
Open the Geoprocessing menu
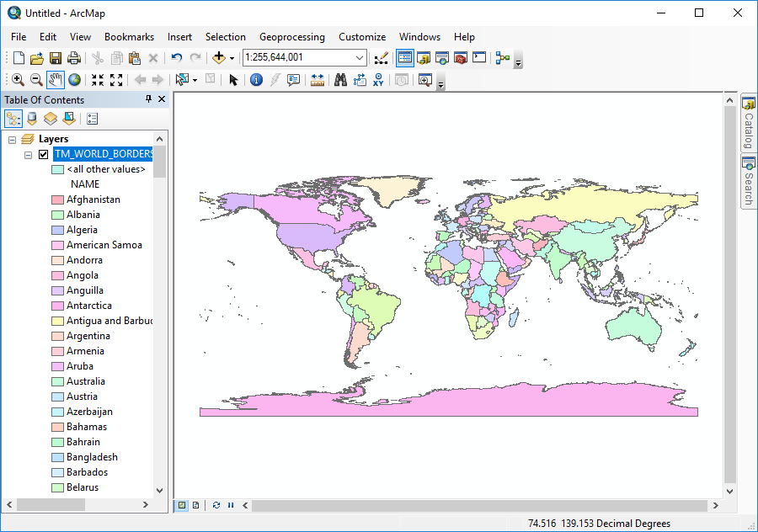click(x=291, y=37)
